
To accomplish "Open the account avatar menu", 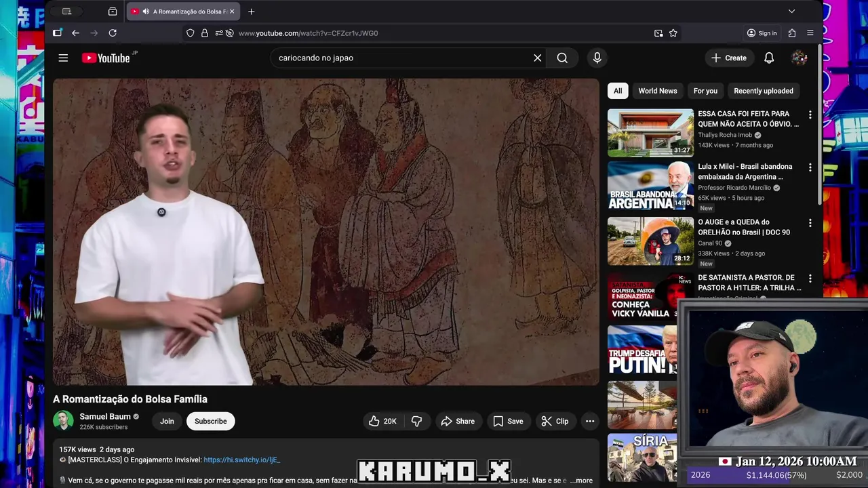I will [799, 58].
